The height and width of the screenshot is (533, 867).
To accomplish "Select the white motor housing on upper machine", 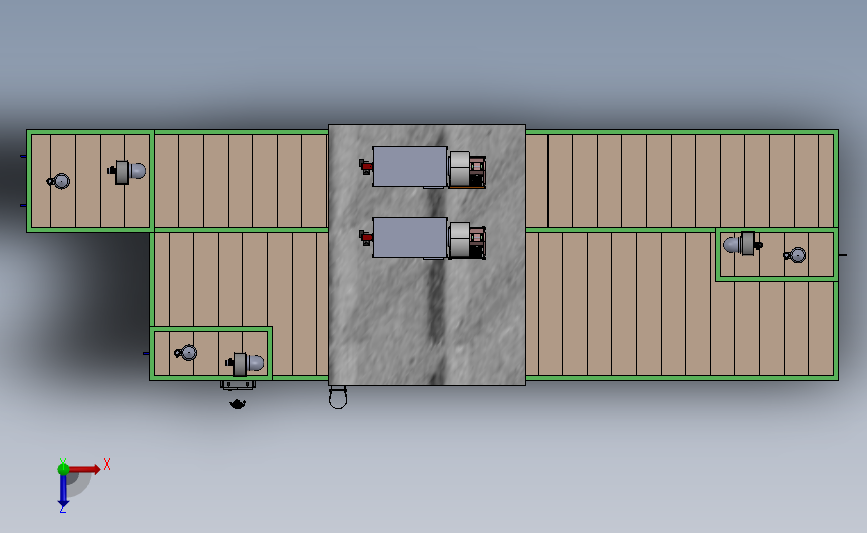I will coord(459,169).
